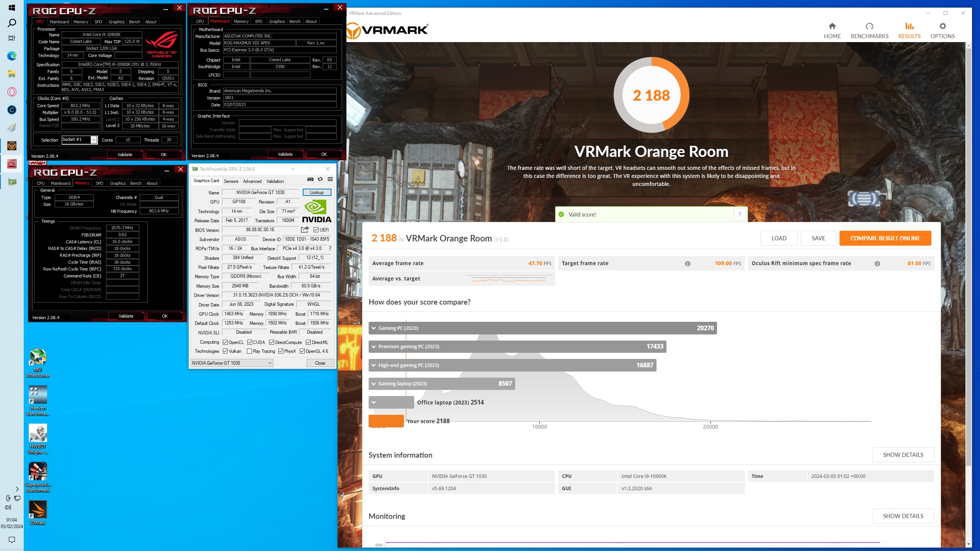Click the volume icon in system tray

coord(8,507)
